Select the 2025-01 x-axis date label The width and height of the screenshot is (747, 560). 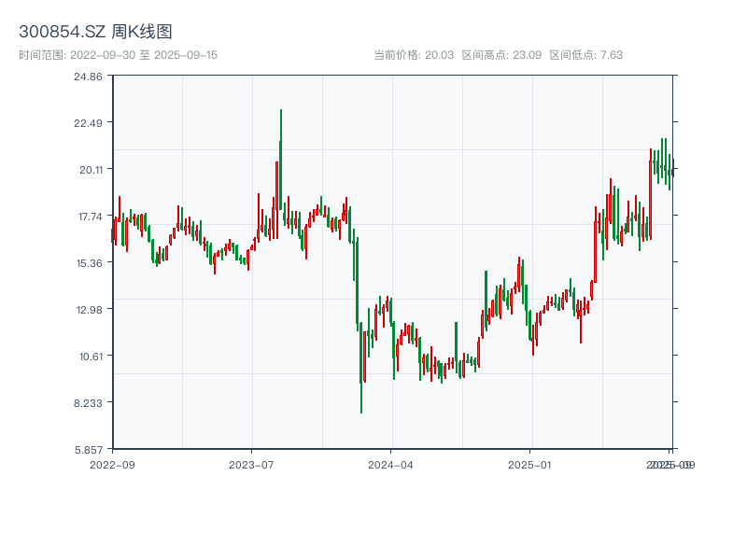tap(531, 464)
